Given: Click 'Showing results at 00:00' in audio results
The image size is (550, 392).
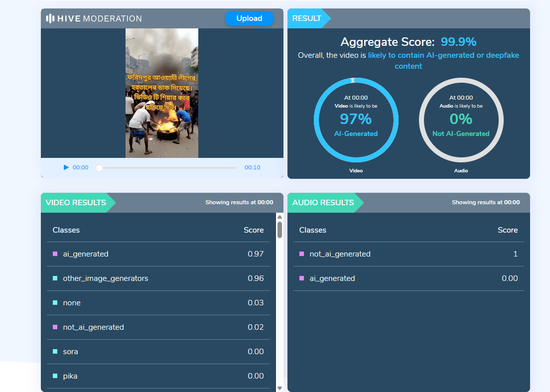Looking at the screenshot, I should pos(486,202).
